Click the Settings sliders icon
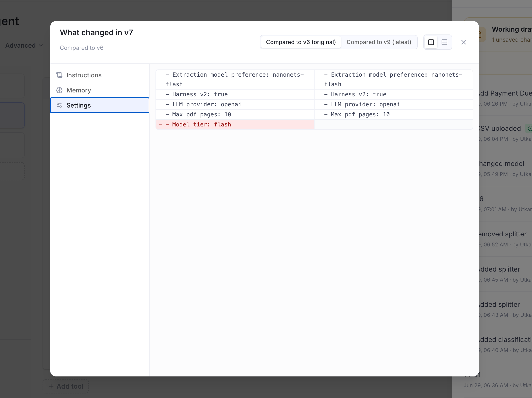This screenshot has height=398, width=532. click(59, 105)
